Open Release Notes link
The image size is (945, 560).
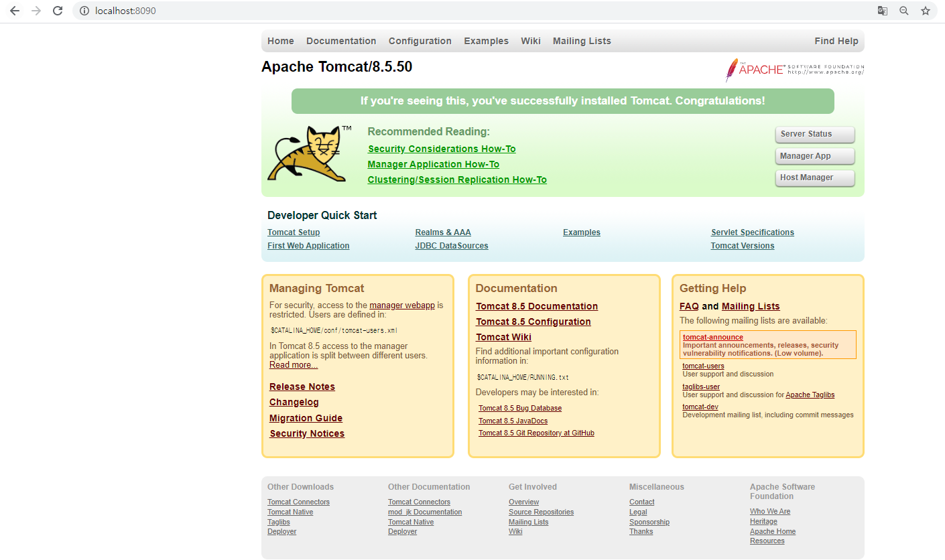[x=302, y=387]
